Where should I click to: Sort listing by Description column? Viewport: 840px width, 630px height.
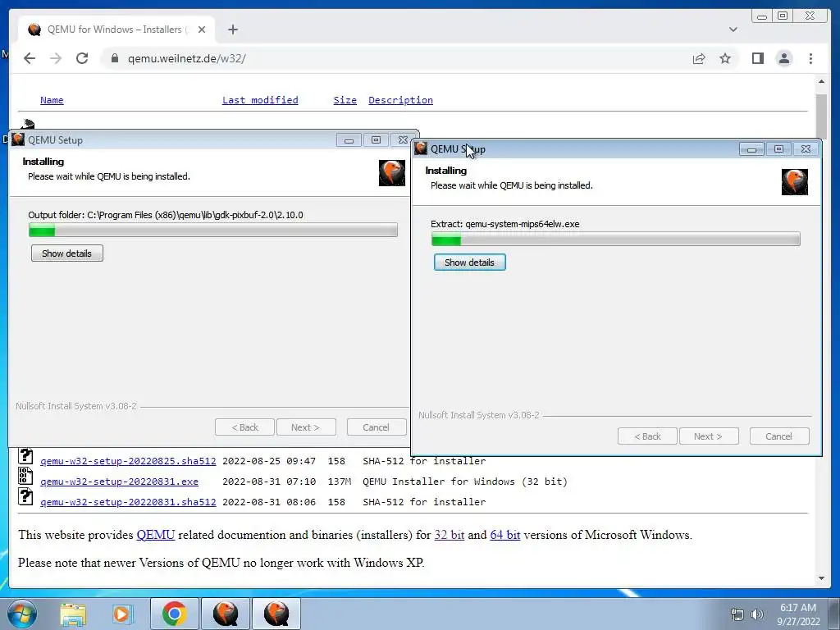(400, 100)
